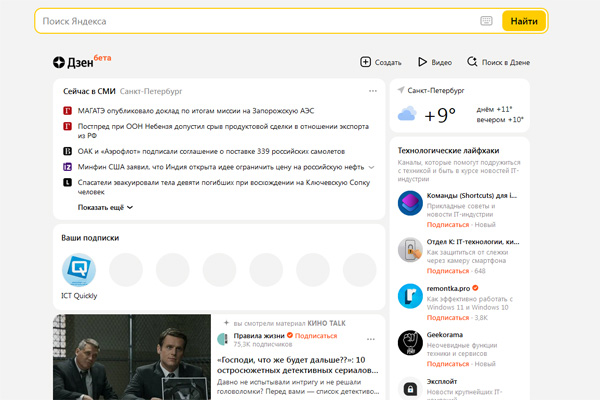This screenshot has height=400, width=600.
Task: Click the source icon beside МАГАТЭ news
Action: coord(67,111)
